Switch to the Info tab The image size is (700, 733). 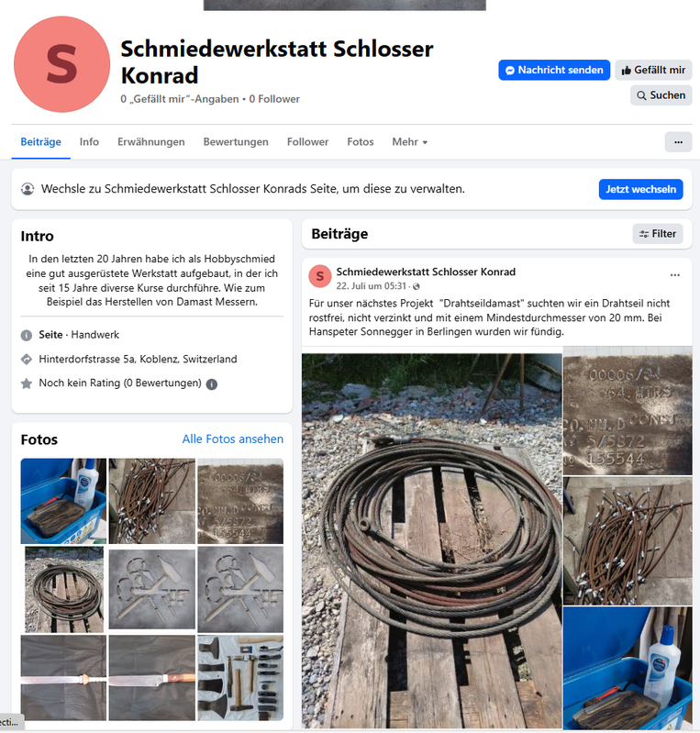89,142
